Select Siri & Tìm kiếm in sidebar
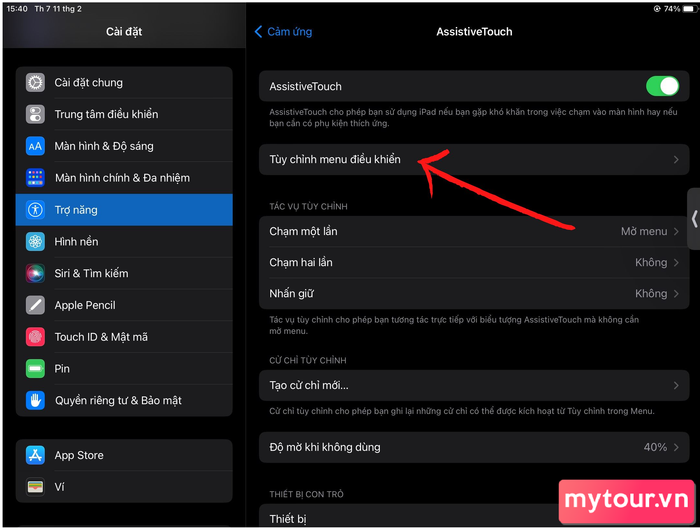Image resolution: width=700 pixels, height=531 pixels. coord(124,273)
